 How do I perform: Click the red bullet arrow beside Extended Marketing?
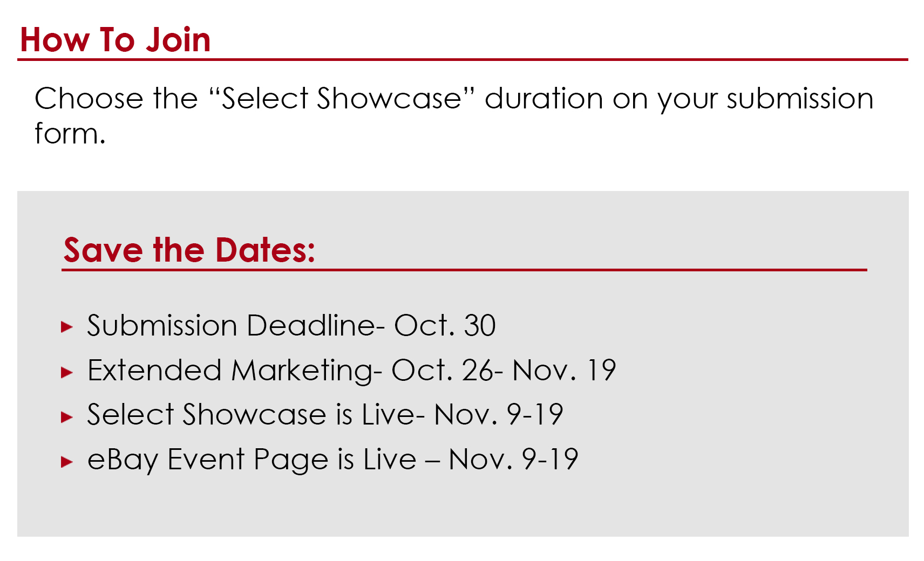point(67,372)
